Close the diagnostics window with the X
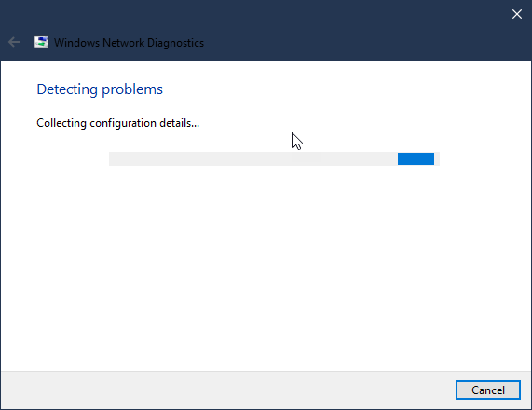532x410 pixels. [x=517, y=14]
